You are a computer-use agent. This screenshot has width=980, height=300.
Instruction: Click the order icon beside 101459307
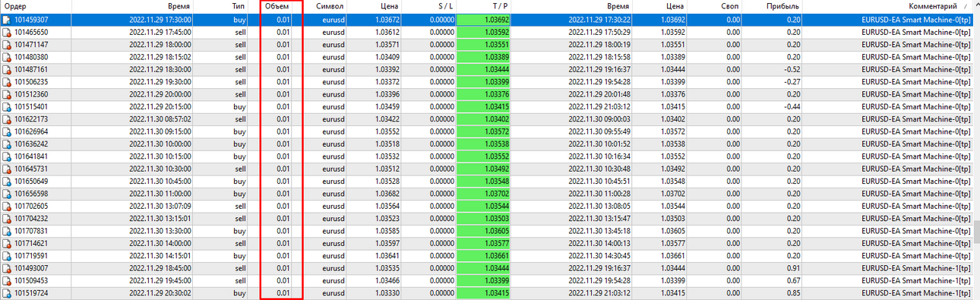click(7, 20)
